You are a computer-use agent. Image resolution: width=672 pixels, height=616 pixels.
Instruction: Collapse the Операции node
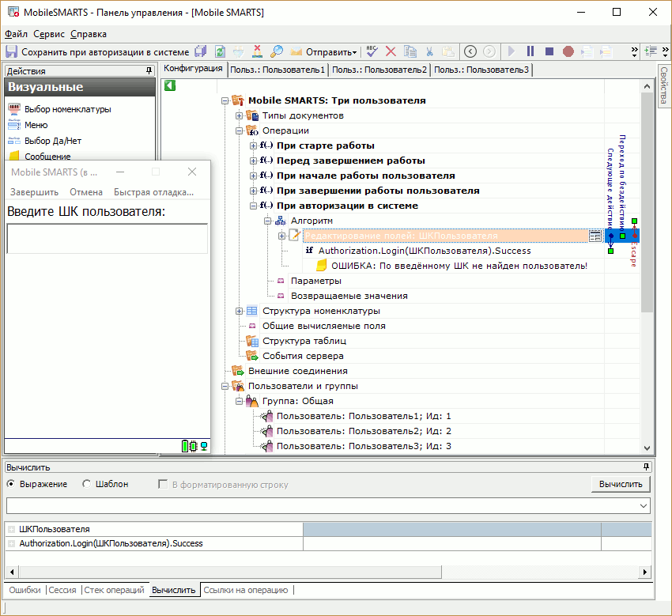coord(239,130)
